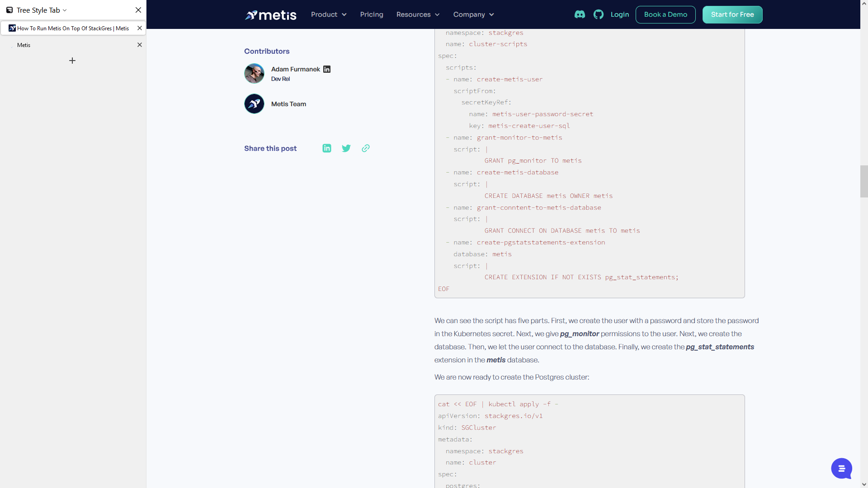Click 'name: cluster-scripts' code line
Screen dimensions: 868x488
[x=486, y=44]
